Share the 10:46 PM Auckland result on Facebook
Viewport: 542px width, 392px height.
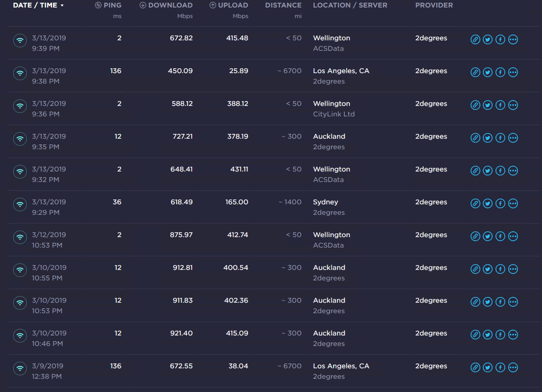click(x=500, y=335)
